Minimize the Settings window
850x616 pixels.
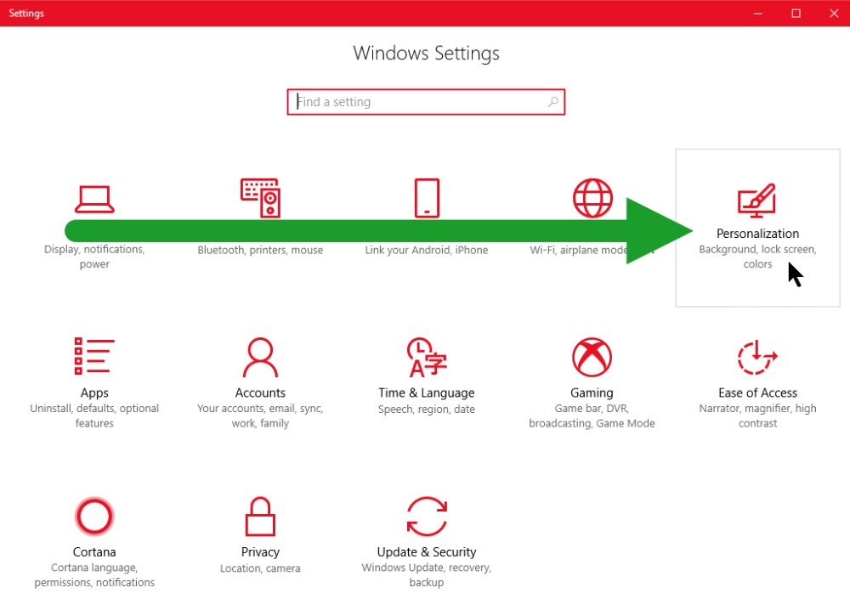[758, 13]
